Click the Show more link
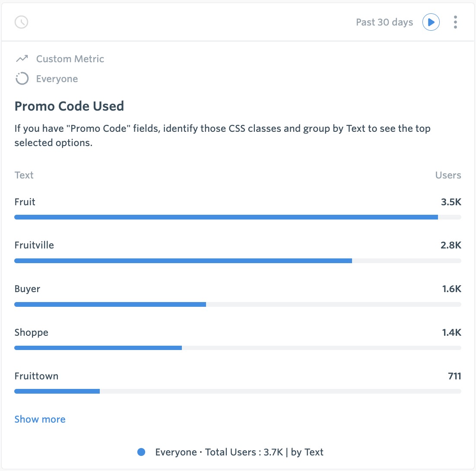The width and height of the screenshot is (476, 471). [40, 419]
